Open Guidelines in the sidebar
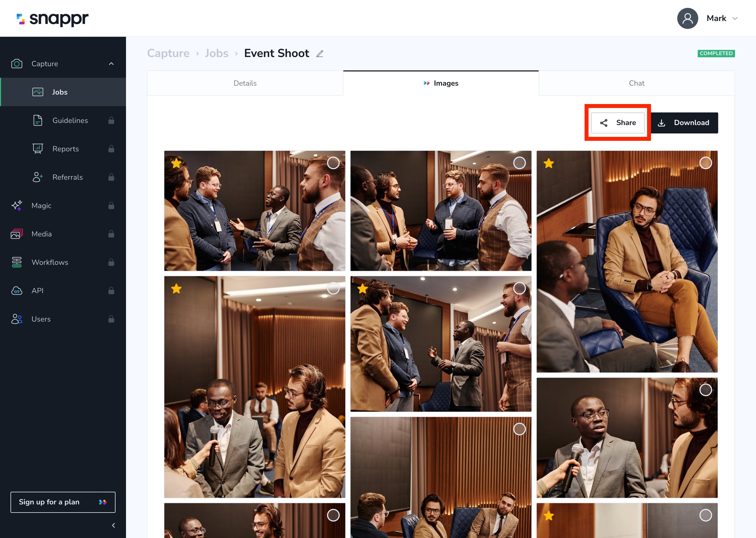 63,120
